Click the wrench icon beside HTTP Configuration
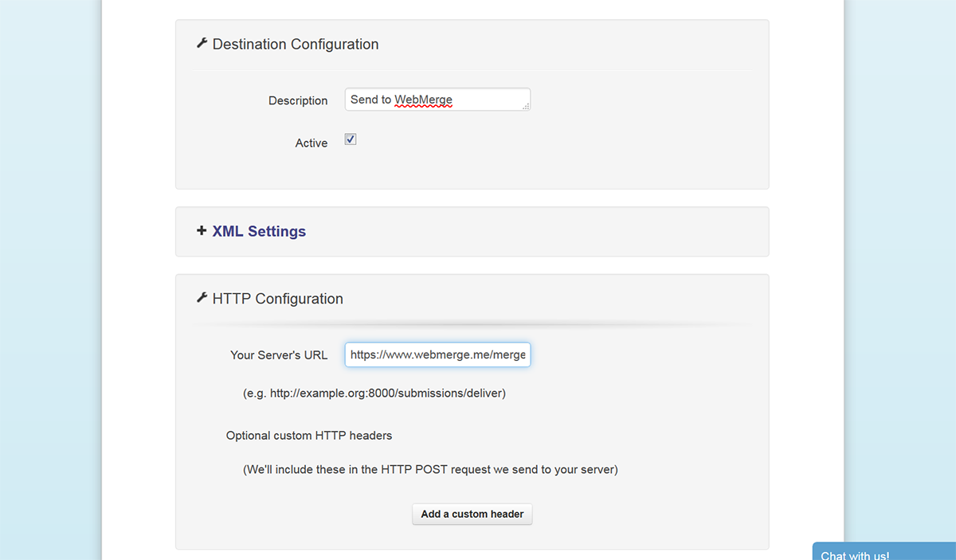The image size is (956, 560). [202, 298]
